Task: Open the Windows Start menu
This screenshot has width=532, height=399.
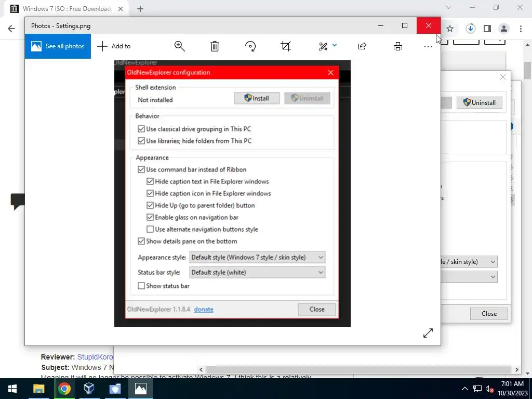Action: [x=12, y=389]
